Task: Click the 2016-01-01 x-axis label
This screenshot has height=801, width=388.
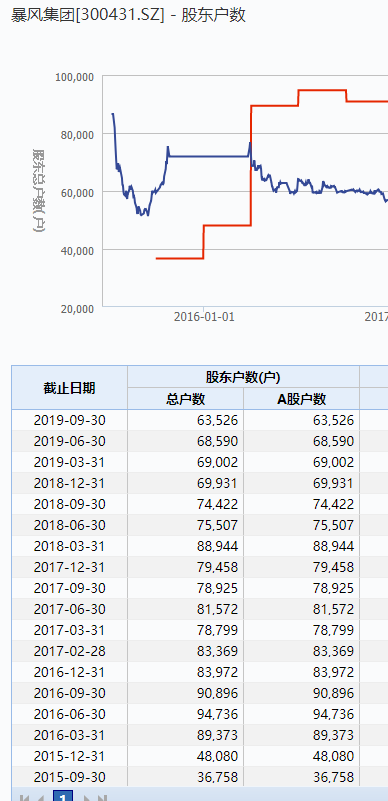Action: tap(204, 317)
